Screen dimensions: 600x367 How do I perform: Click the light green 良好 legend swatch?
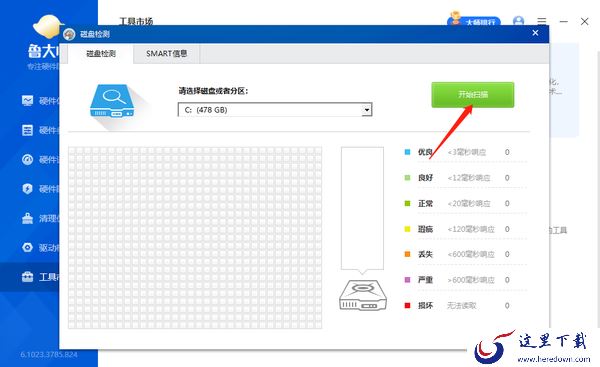coord(408,178)
